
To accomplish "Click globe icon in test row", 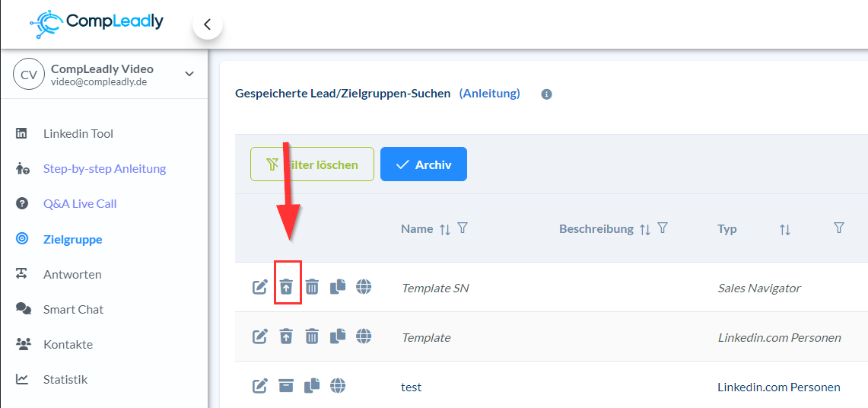I will pos(338,386).
